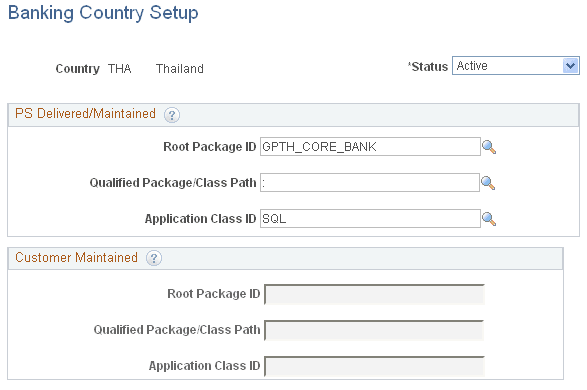Open the Status dropdown showing Active

click(x=515, y=66)
